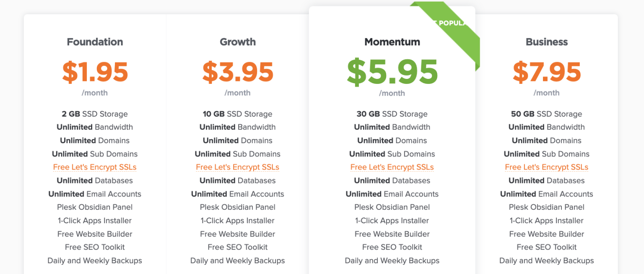Click the green $5.95 Momentum price

[392, 72]
